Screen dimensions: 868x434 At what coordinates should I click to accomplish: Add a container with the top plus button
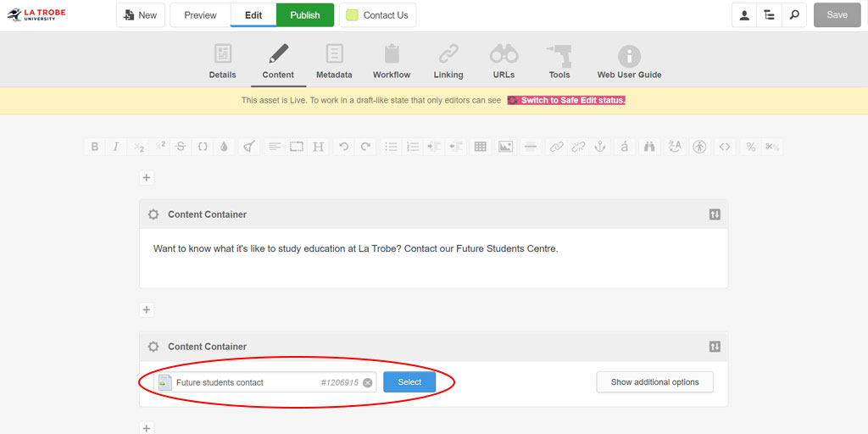point(146,178)
